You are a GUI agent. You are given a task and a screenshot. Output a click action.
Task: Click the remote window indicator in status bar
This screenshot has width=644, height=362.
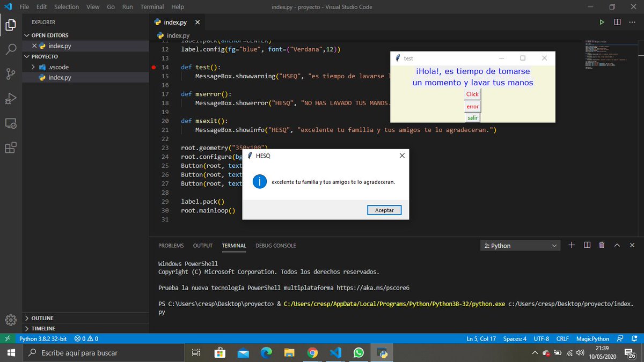(x=7, y=339)
